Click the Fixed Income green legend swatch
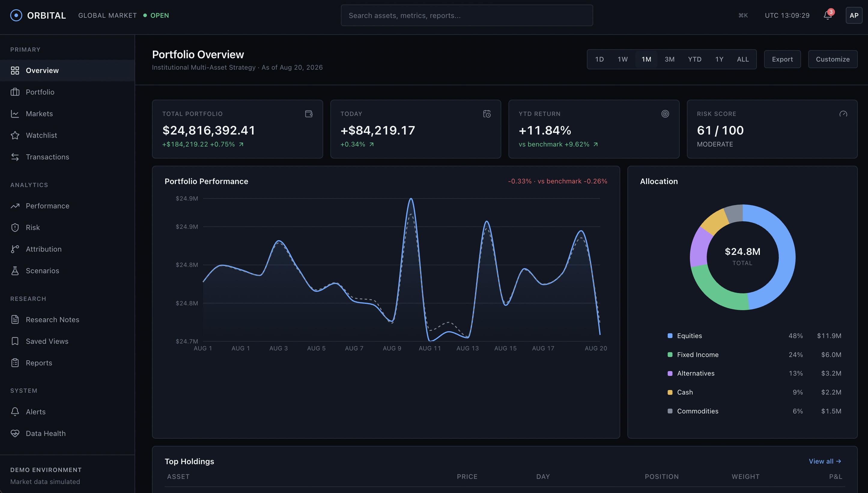This screenshot has width=868, height=493. pos(670,355)
